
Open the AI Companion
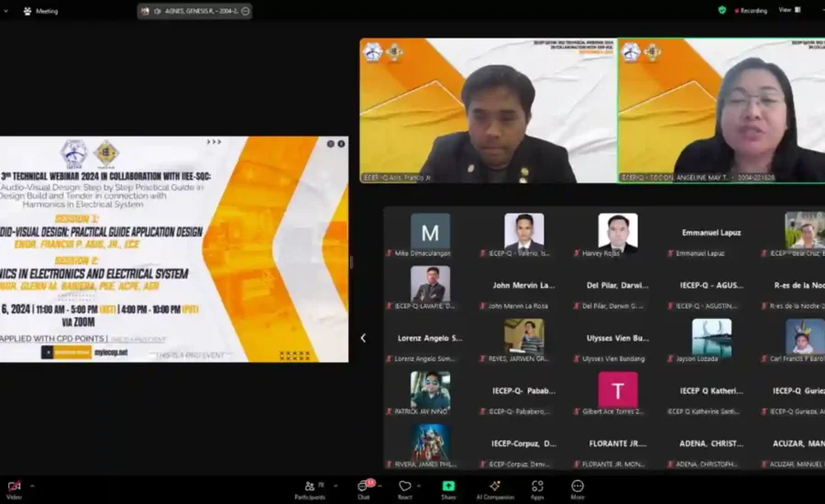495,487
